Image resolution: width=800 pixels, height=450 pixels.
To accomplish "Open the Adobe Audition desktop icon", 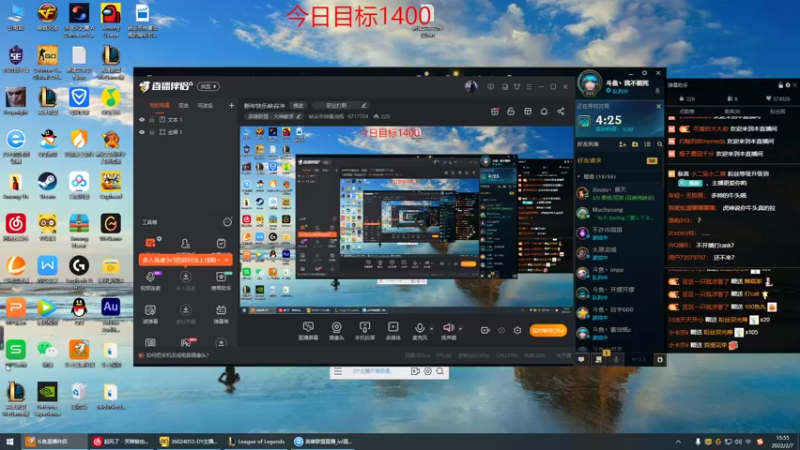I will 111,308.
